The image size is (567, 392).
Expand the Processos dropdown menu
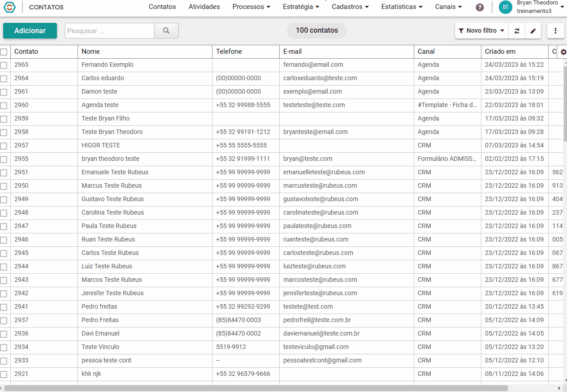251,7
